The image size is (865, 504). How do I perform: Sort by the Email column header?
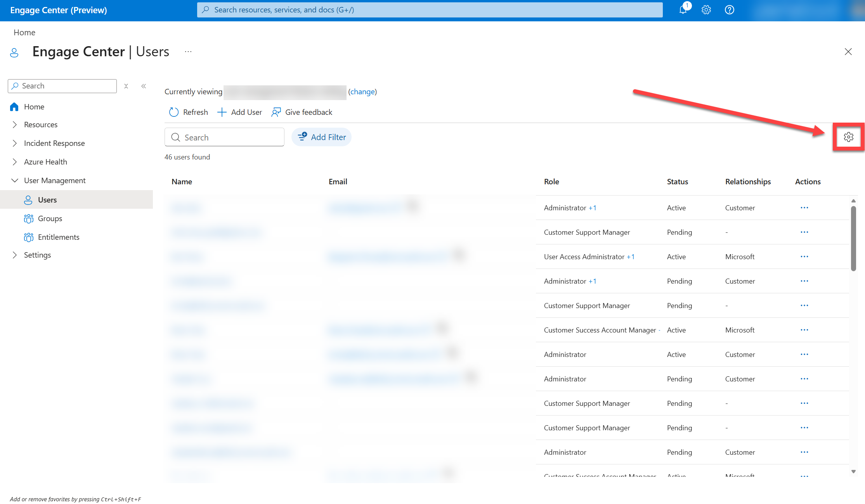pyautogui.click(x=338, y=182)
